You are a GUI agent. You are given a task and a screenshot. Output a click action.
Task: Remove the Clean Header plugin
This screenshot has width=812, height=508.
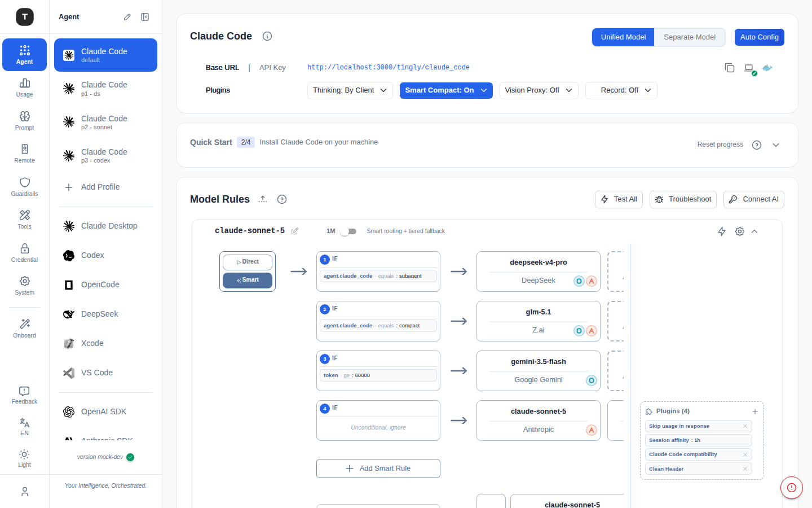(745, 469)
